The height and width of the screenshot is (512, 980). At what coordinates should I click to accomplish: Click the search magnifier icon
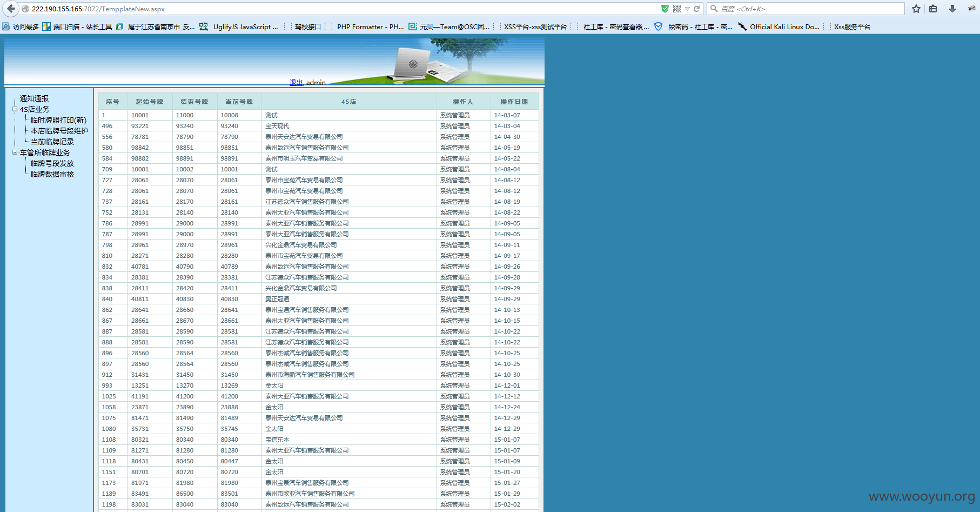coord(714,9)
